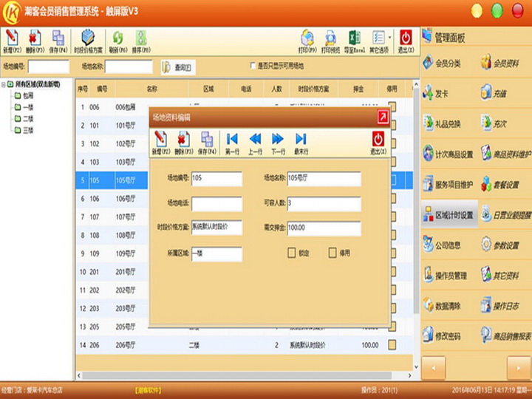Click the 查询 search button
Image resolution: width=532 pixels, height=399 pixels.
(x=178, y=67)
